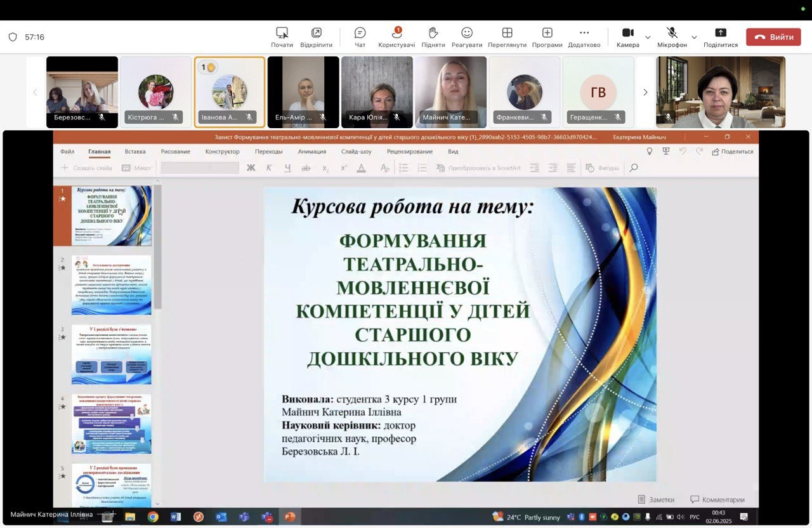Viewport: 812px width, 528px height.
Task: Expand the microphone options dropdown arrow
Action: coord(694,37)
